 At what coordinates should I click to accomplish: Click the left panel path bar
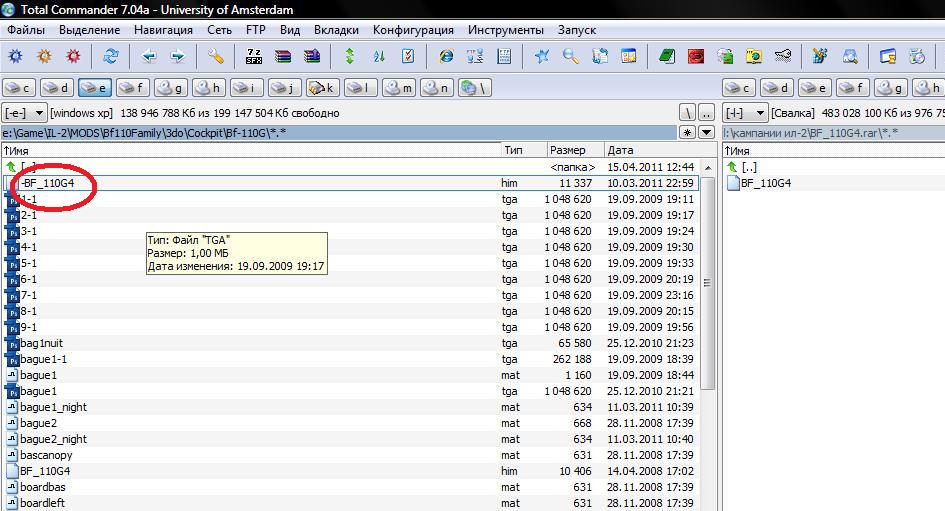339,133
